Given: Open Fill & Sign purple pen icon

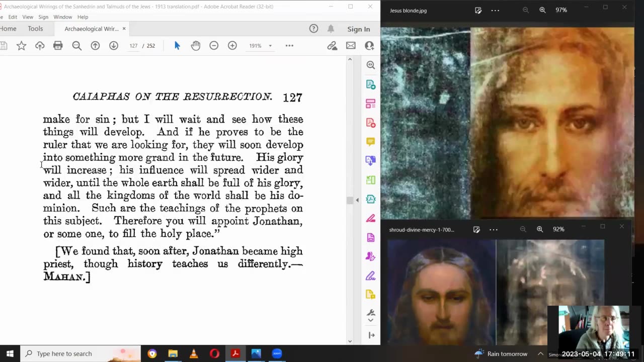Looking at the screenshot, I should 371,276.
